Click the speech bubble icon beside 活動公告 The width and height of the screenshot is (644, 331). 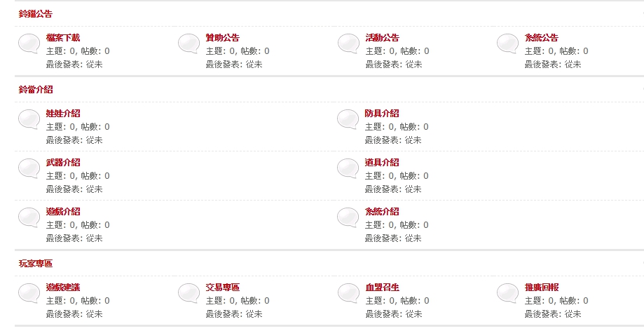tap(349, 44)
